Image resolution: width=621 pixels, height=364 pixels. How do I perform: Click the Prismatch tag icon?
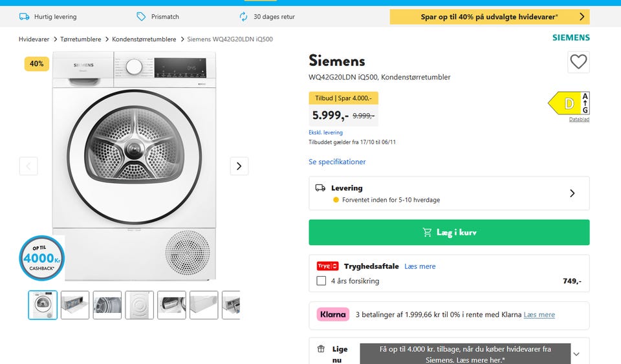click(x=141, y=17)
